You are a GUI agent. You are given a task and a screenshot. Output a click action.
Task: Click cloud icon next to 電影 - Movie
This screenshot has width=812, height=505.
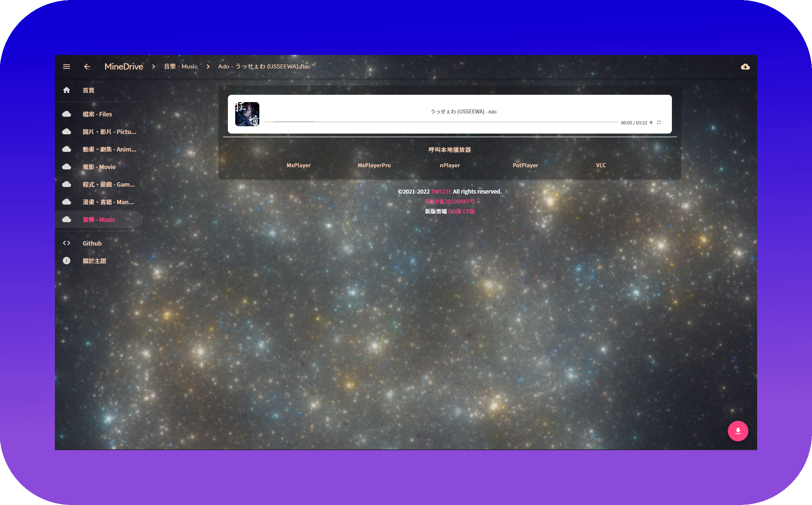tap(67, 167)
